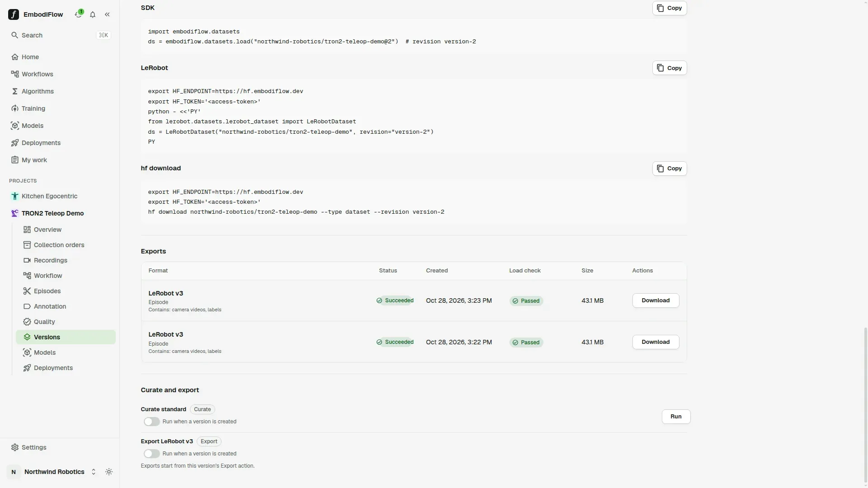Click the project Workflow icon
This screenshot has height=488, width=868.
(27, 276)
